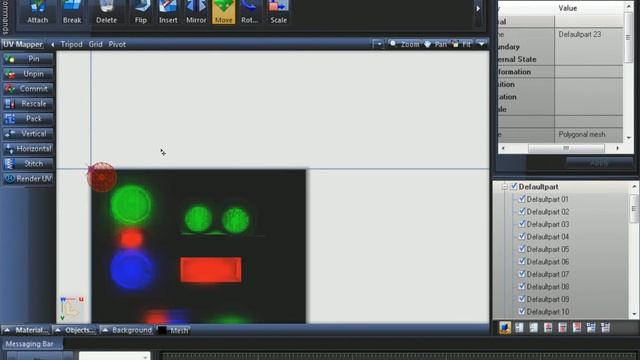Open the Grid menu item

[96, 44]
